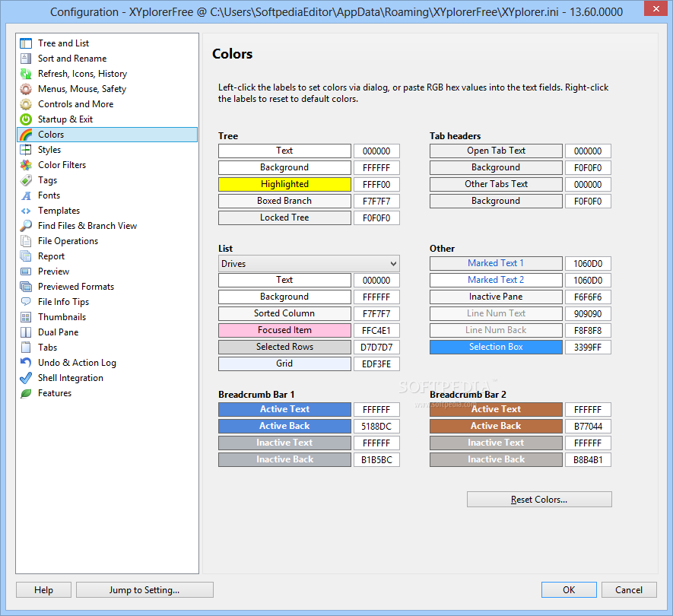Click the Colors rainbow icon
Viewport: 673px width, 616px height.
click(x=26, y=135)
